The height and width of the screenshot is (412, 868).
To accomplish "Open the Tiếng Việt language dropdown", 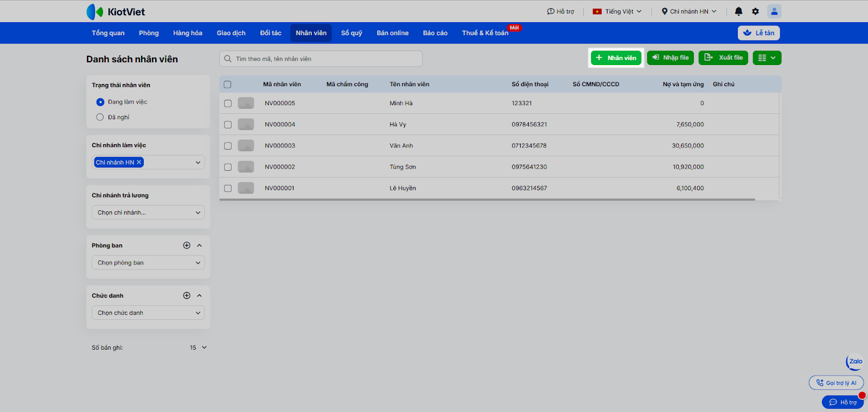I will coord(617,11).
